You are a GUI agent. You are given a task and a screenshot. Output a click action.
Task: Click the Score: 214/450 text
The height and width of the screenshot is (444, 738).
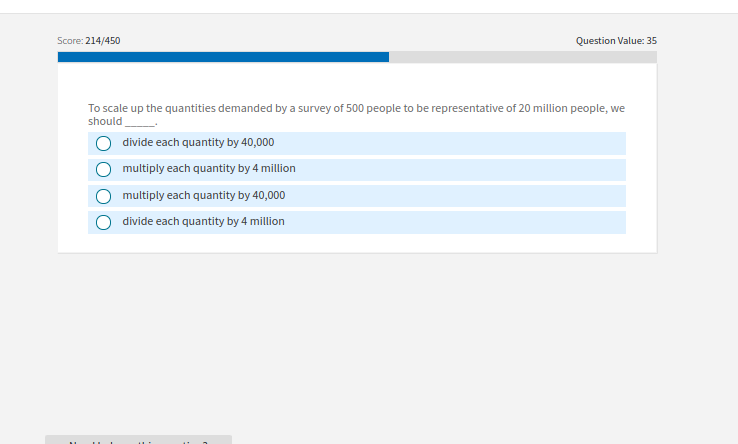[x=88, y=41]
